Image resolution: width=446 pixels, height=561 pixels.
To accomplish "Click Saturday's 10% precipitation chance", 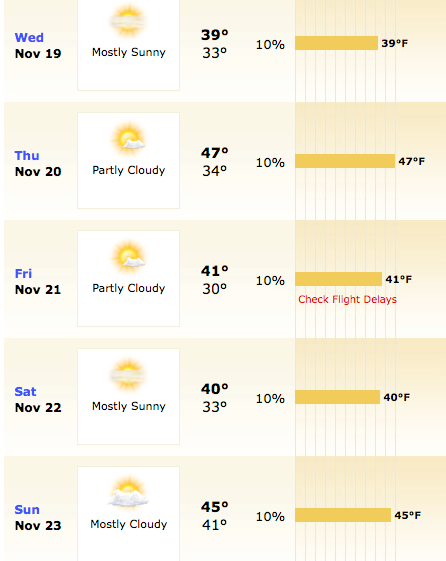I will [270, 399].
